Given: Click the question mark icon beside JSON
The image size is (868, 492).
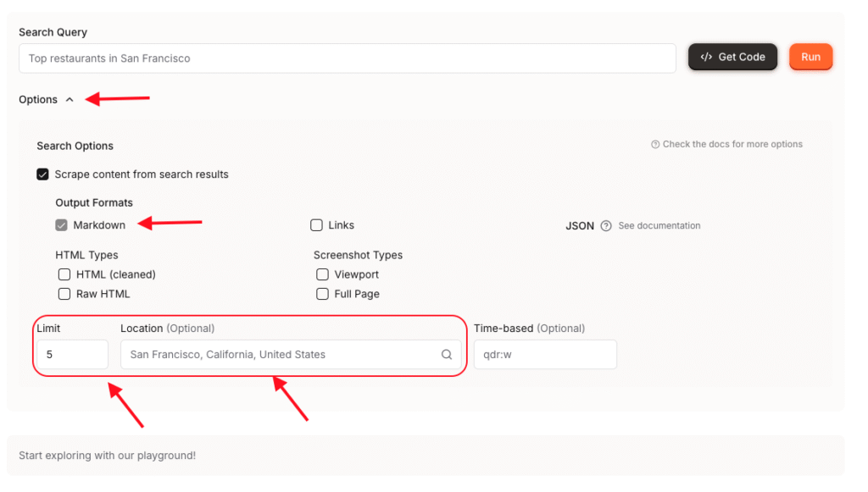Looking at the screenshot, I should point(606,226).
